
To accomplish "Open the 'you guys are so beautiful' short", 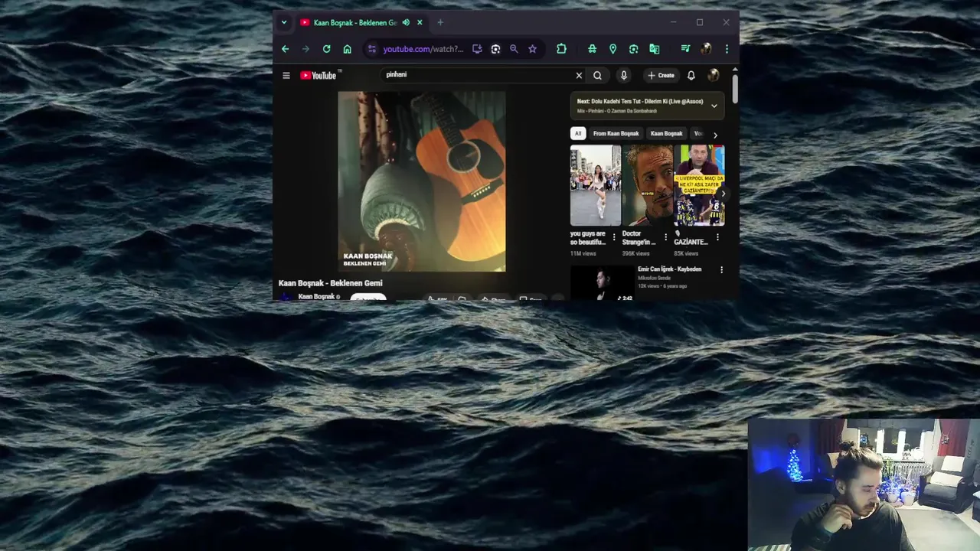I will [595, 185].
